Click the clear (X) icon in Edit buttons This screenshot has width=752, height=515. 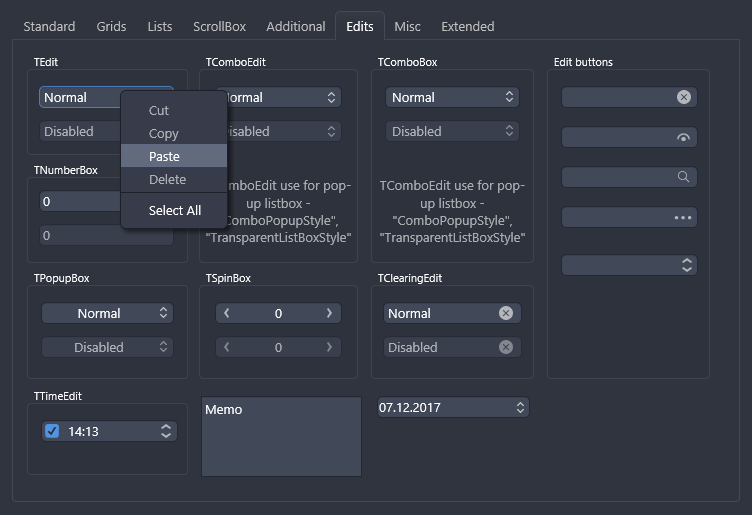coord(683,97)
